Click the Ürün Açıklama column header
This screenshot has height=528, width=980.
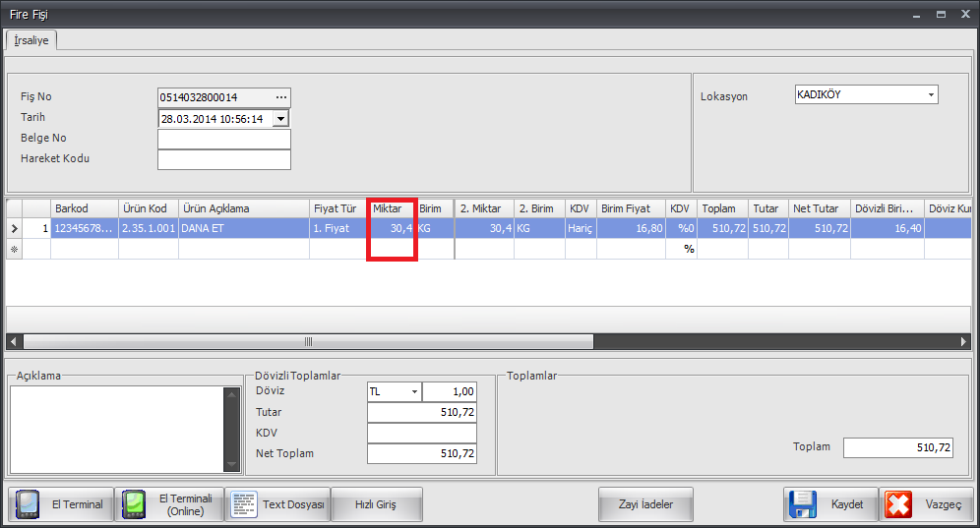[243, 208]
